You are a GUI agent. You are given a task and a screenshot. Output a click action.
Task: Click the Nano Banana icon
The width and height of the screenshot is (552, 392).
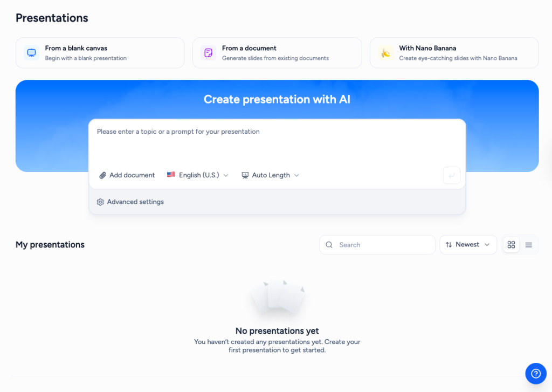(385, 53)
